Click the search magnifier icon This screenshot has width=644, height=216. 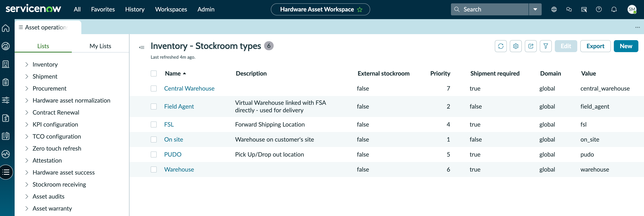pyautogui.click(x=457, y=10)
